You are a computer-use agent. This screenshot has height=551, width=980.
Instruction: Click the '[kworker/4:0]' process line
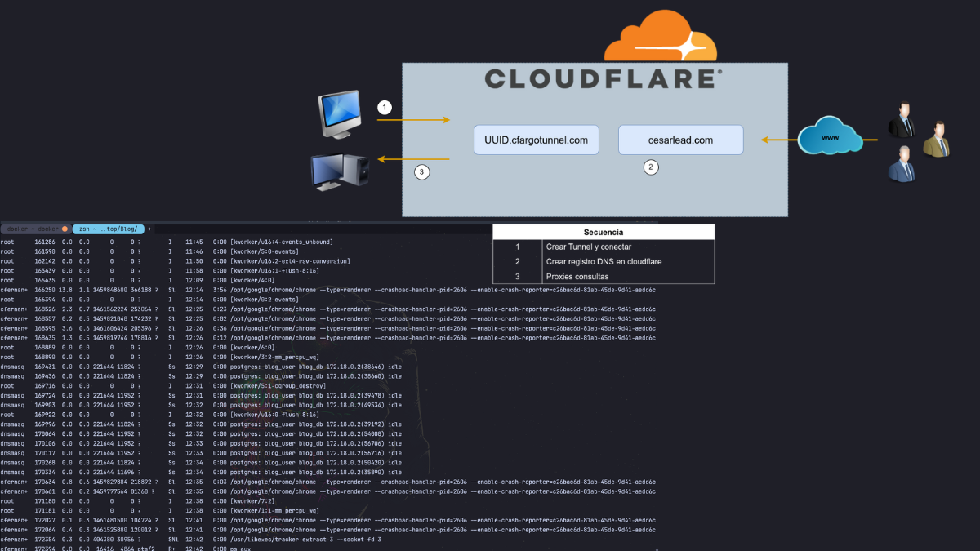pos(251,280)
